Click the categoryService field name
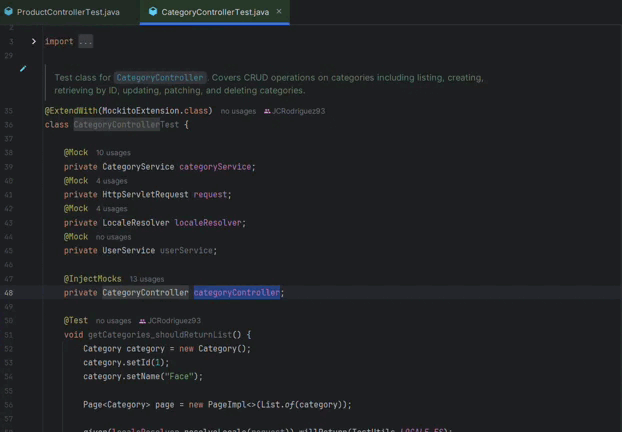622x432 pixels. [x=215, y=167]
